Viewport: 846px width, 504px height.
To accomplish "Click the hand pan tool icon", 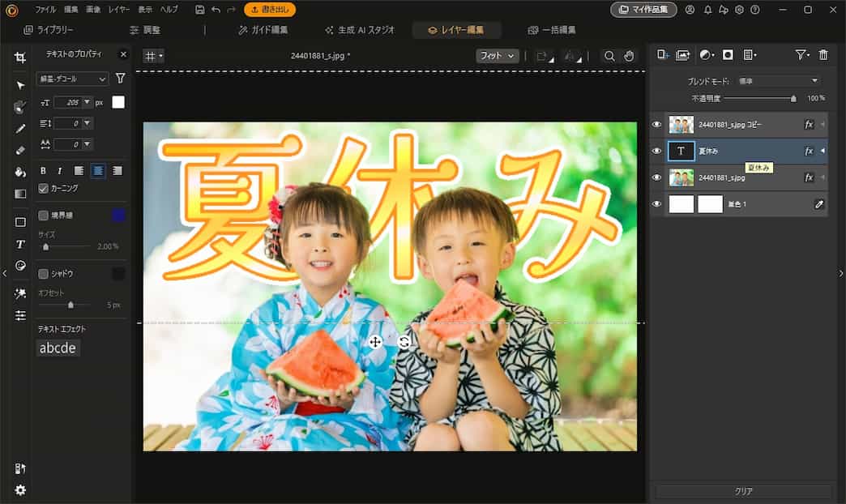I will [629, 57].
